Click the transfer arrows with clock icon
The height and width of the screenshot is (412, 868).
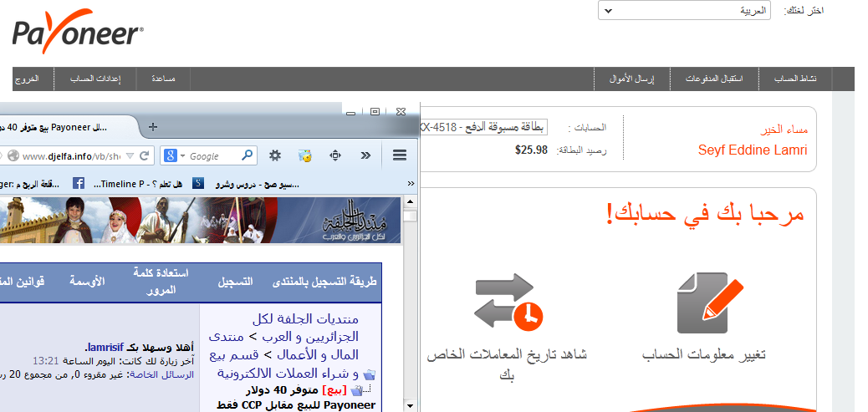[x=508, y=300]
